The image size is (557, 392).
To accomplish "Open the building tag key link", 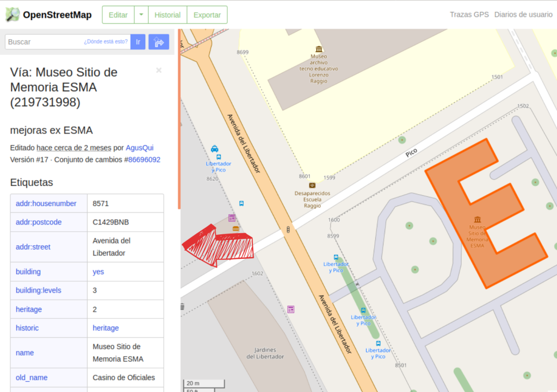I will pyautogui.click(x=28, y=272).
